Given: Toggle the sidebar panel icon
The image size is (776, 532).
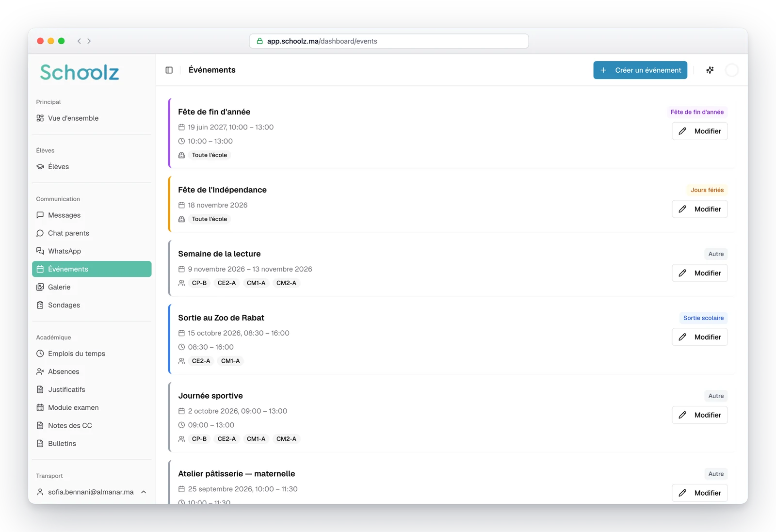Looking at the screenshot, I should point(169,70).
